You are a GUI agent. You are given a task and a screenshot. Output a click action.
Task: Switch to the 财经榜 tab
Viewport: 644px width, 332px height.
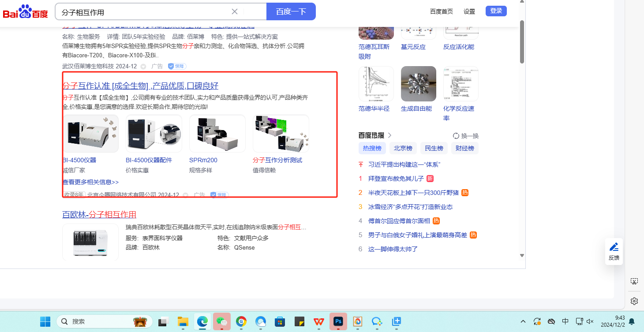[x=465, y=149]
